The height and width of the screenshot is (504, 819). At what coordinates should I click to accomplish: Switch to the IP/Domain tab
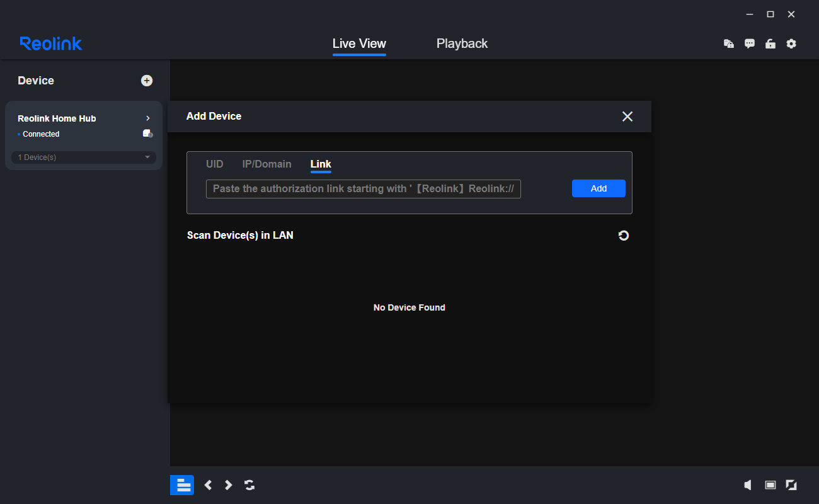(266, 164)
